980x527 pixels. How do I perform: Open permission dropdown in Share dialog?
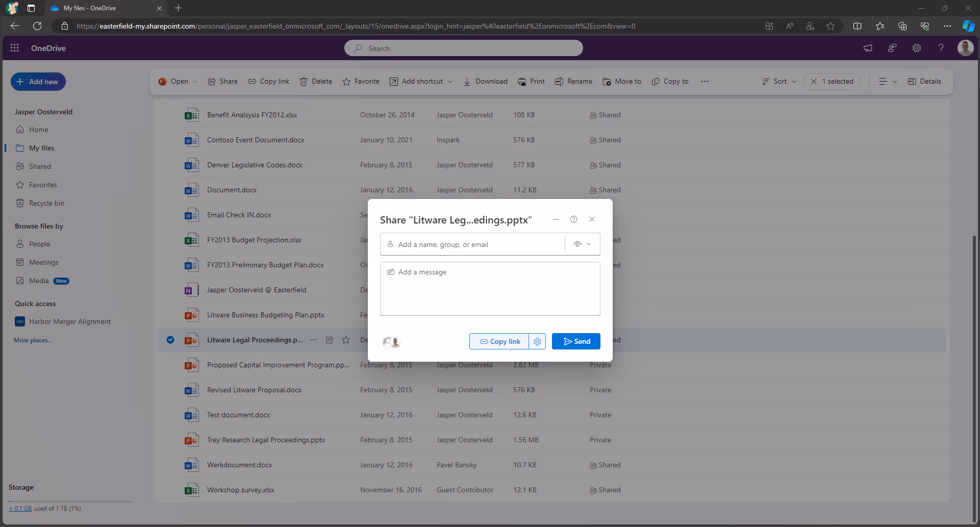583,244
